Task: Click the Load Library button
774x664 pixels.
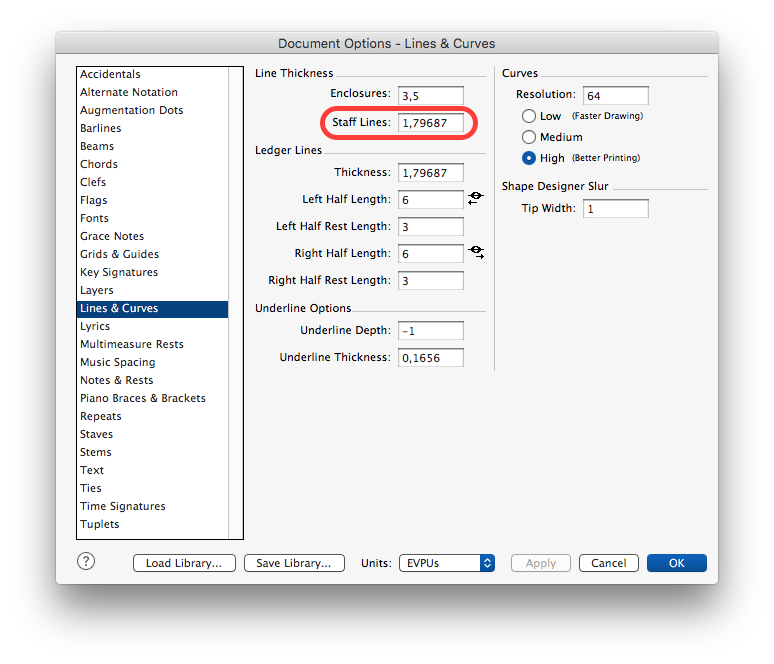Action: (184, 563)
